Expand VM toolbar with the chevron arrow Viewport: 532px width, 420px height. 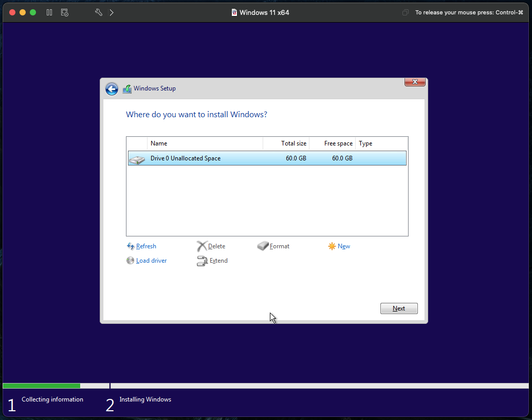click(112, 12)
